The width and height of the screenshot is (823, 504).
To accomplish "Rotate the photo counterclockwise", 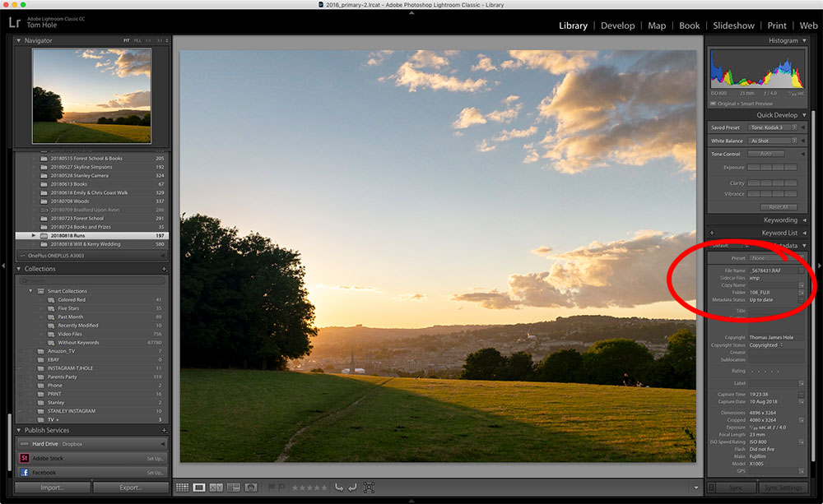I will coord(338,487).
